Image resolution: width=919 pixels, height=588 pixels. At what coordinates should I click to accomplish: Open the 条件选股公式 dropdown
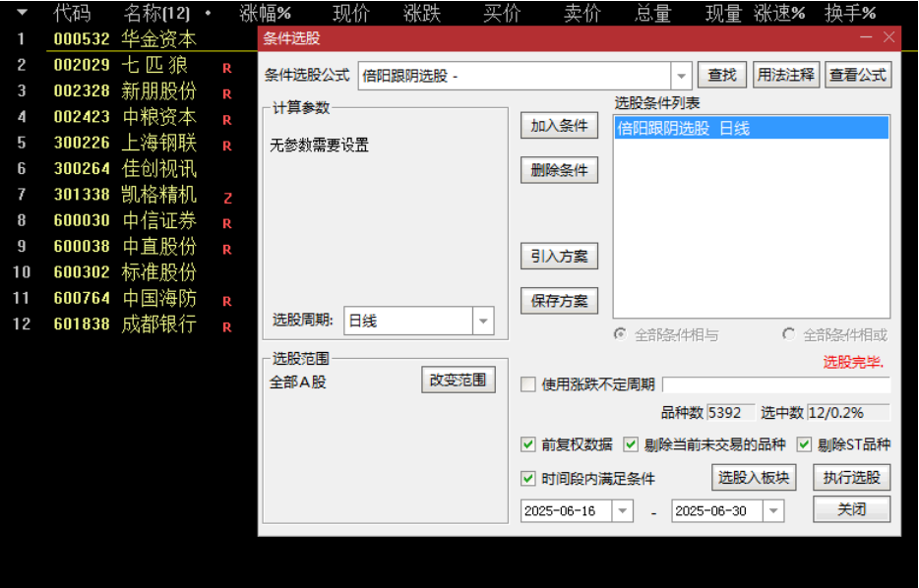tap(681, 74)
